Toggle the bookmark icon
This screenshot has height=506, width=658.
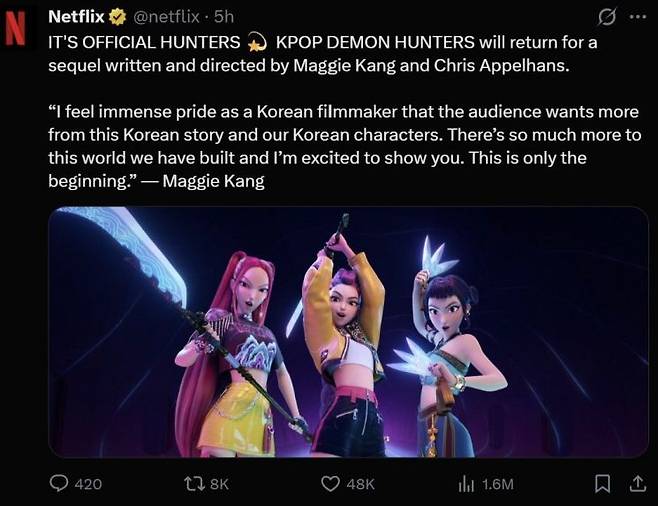pyautogui.click(x=602, y=484)
